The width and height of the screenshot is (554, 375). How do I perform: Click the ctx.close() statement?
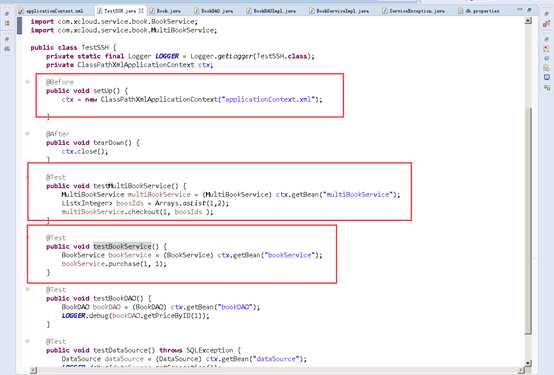tap(85, 151)
